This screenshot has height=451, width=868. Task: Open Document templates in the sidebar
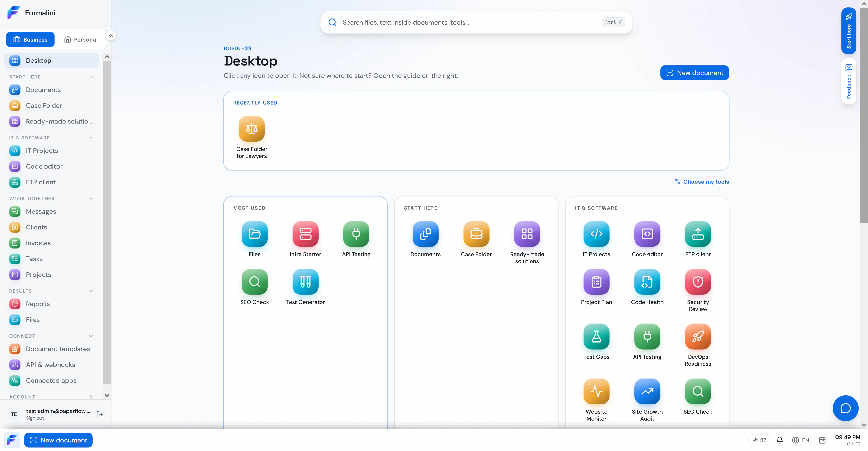tap(52, 349)
